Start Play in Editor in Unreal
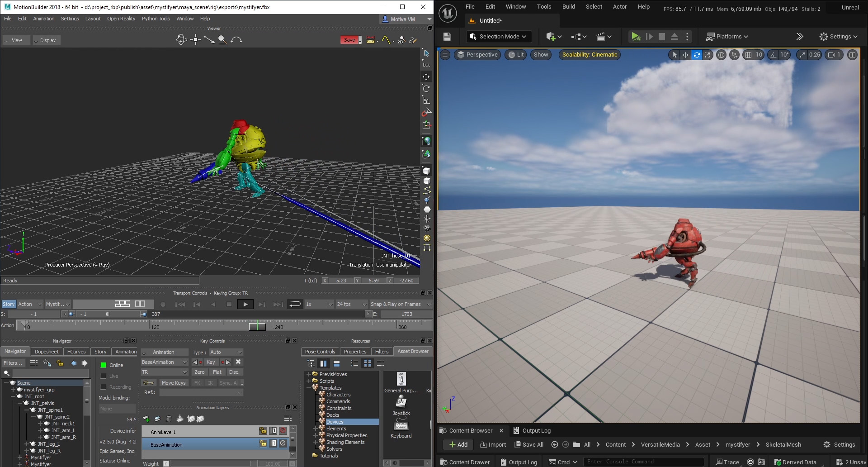 point(636,37)
